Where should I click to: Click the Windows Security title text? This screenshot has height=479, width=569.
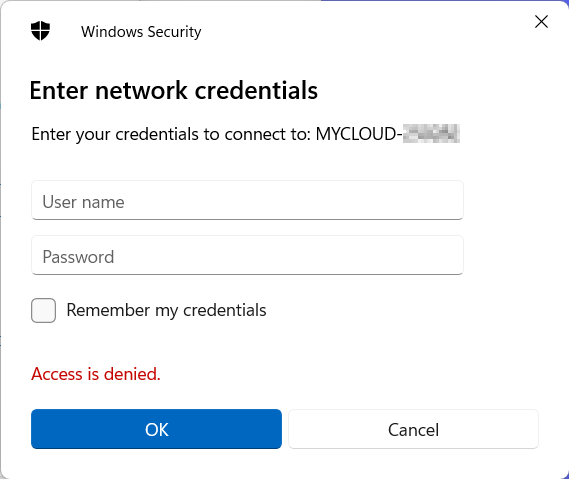tap(141, 32)
